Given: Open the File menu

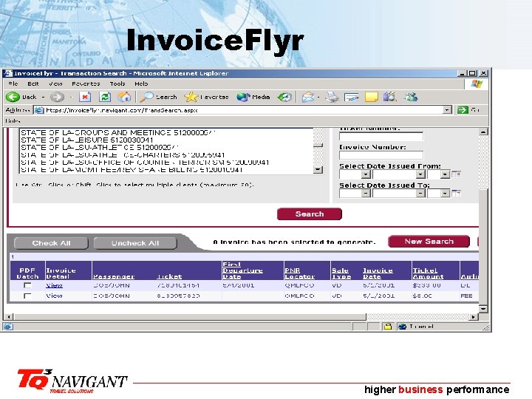Looking at the screenshot, I should click(x=13, y=83).
